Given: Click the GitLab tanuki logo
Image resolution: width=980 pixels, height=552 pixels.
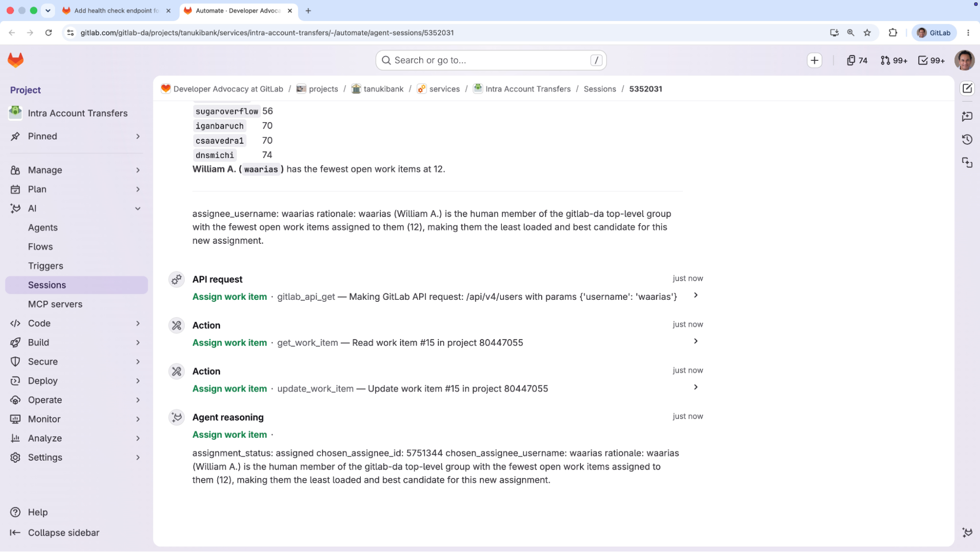Looking at the screenshot, I should 16,60.
